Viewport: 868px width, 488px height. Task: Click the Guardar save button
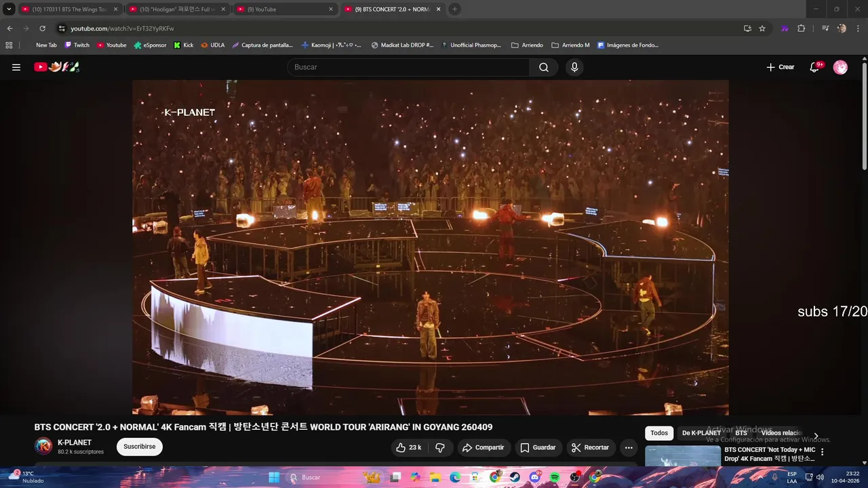pyautogui.click(x=538, y=447)
